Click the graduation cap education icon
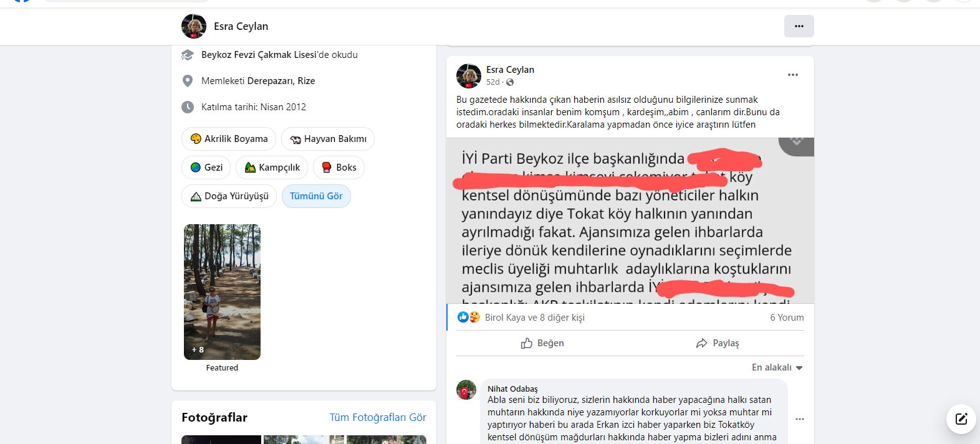Viewport: 980px width, 444px height. 188,55
